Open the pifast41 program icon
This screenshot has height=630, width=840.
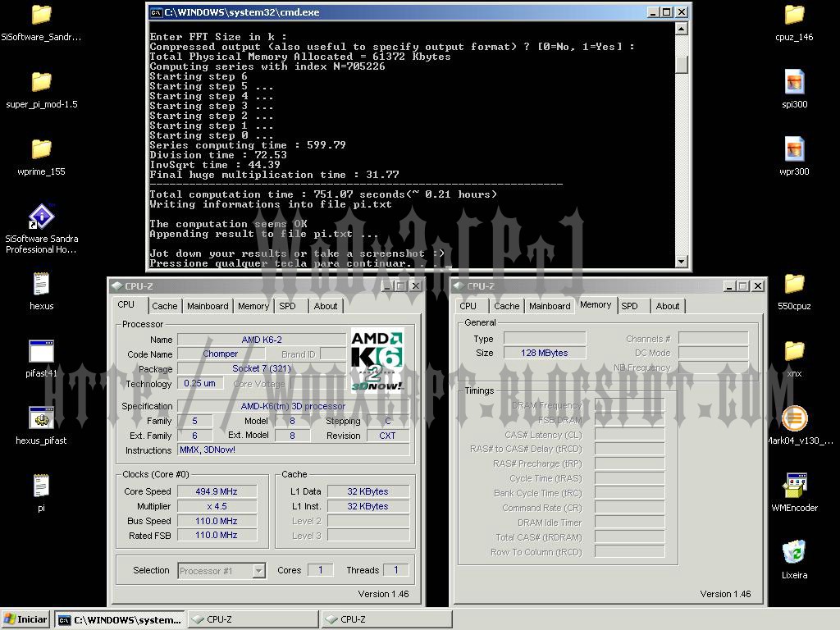pyautogui.click(x=41, y=351)
